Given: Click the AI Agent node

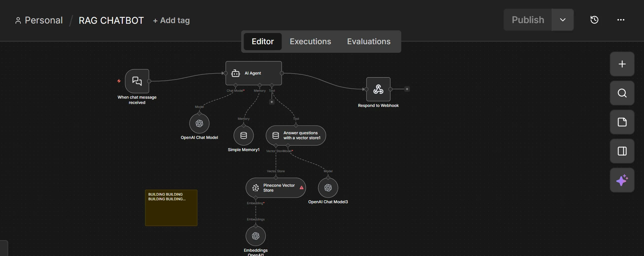Looking at the screenshot, I should point(253,73).
